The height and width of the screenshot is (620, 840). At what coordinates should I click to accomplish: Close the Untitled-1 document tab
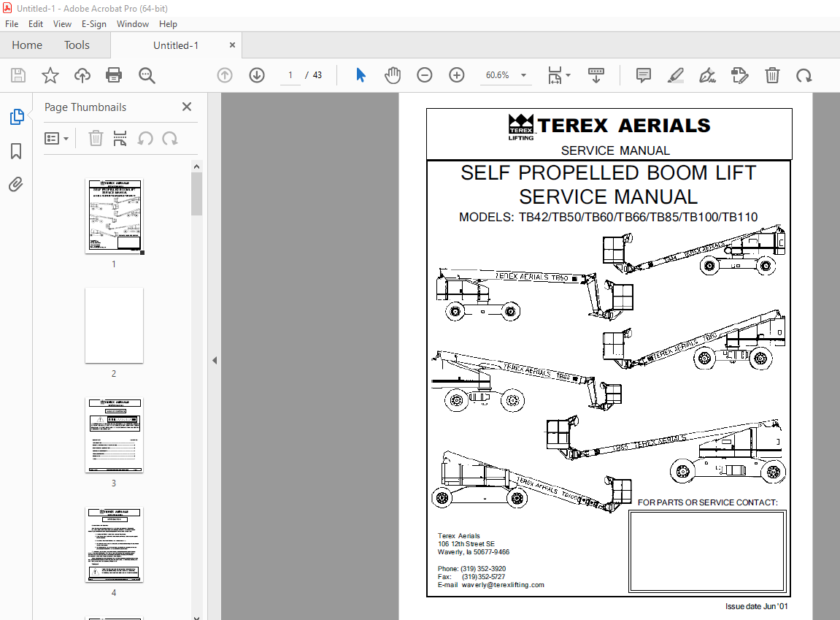(232, 45)
